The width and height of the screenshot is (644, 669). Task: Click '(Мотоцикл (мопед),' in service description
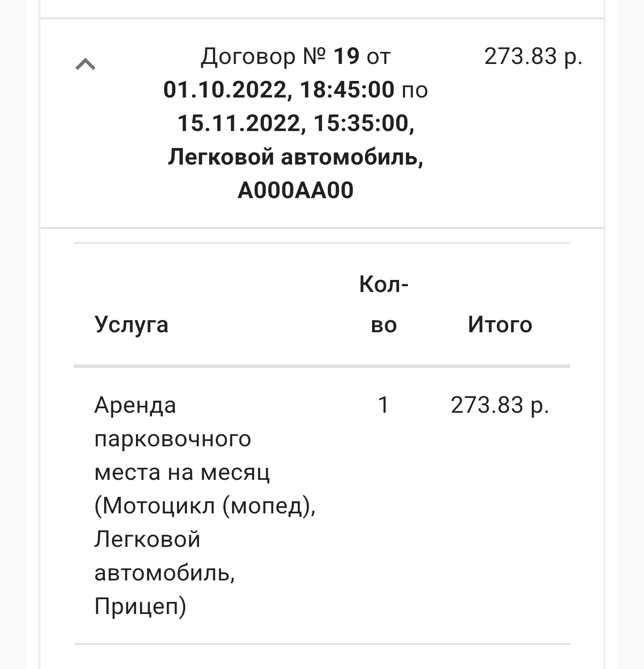[x=205, y=506]
